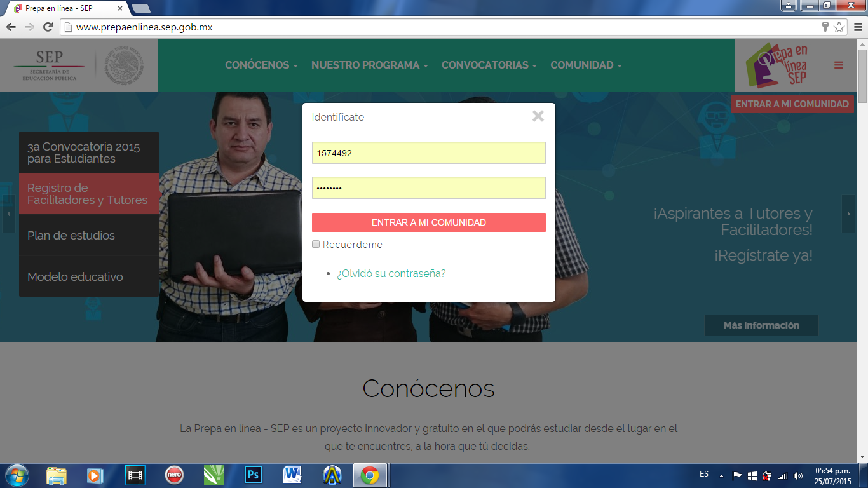
Task: Click the ES language indicator in the taskbar
Action: click(704, 474)
